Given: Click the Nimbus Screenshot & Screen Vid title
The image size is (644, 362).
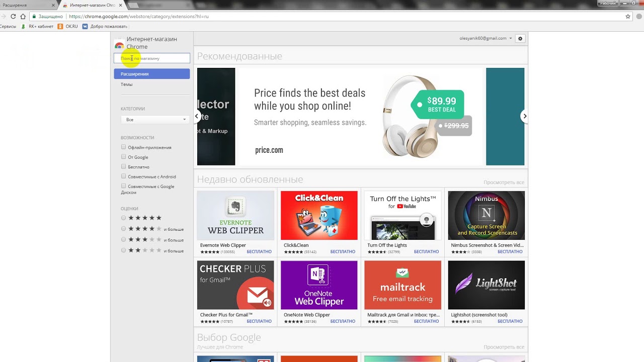Looking at the screenshot, I should (487, 245).
